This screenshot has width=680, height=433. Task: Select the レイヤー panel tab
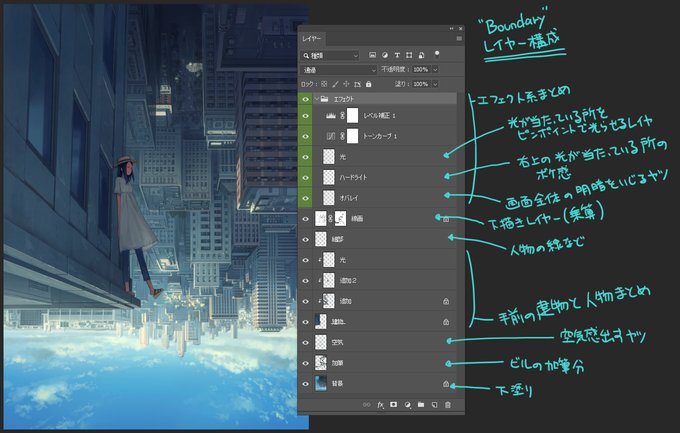tap(312, 39)
